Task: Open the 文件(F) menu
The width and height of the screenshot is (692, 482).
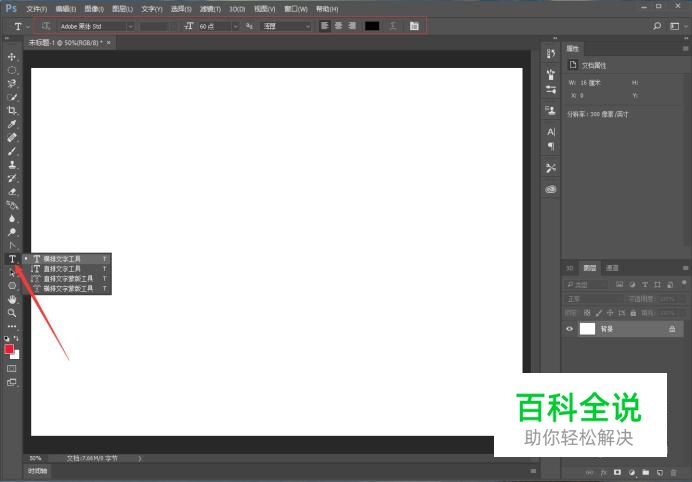Action: click(36, 8)
